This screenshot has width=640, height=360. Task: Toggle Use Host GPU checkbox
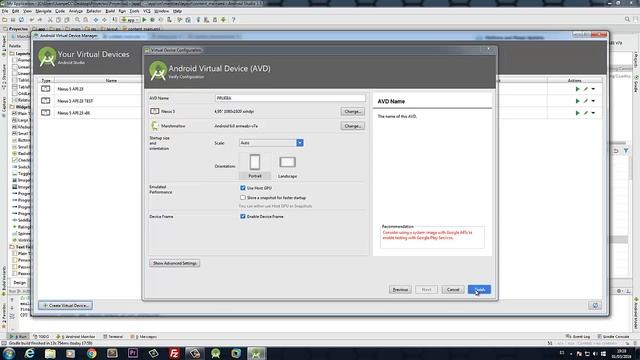[243, 188]
